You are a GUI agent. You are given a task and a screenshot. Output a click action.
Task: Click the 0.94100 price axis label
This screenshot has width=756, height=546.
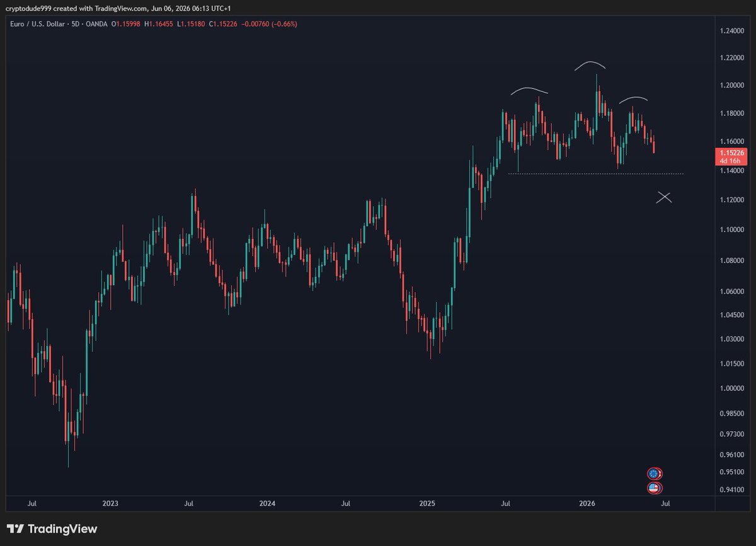point(732,490)
